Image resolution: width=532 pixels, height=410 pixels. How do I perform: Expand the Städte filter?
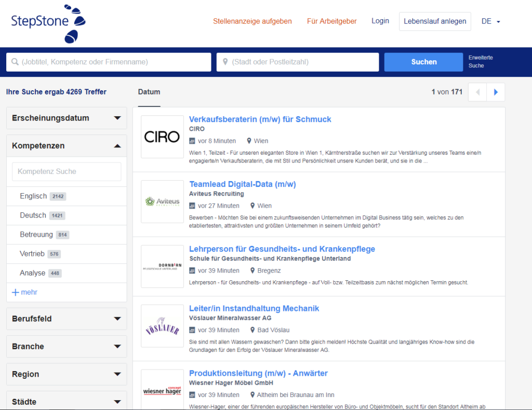click(66, 401)
